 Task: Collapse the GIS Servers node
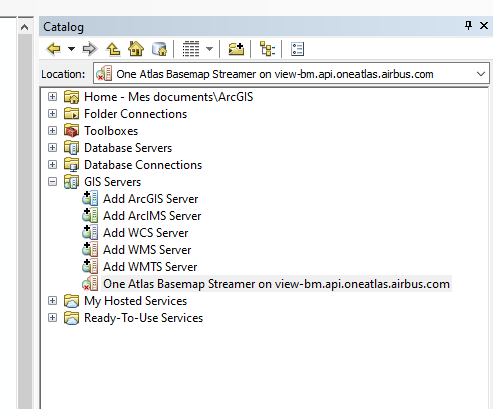point(52,182)
